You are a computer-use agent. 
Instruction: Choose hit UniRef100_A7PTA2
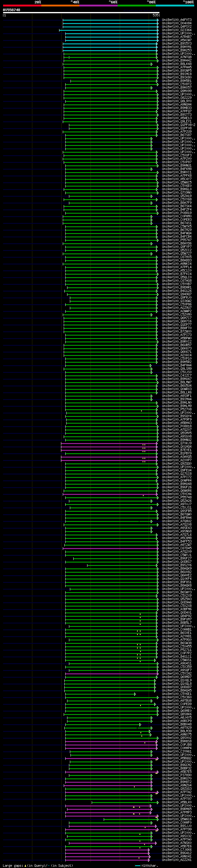[x=176, y=792]
